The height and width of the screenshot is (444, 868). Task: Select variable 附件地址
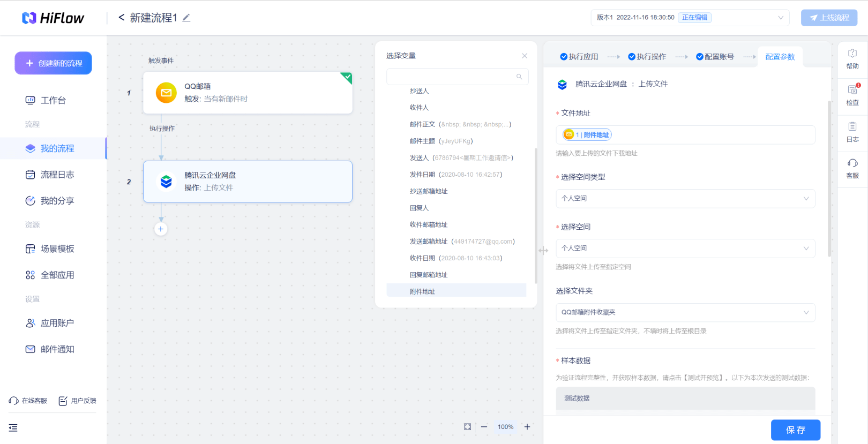(x=456, y=290)
